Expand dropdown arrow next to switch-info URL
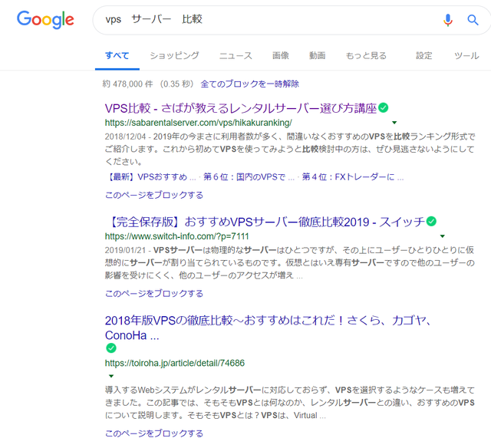The width and height of the screenshot is (491, 448). pyautogui.click(x=443, y=236)
